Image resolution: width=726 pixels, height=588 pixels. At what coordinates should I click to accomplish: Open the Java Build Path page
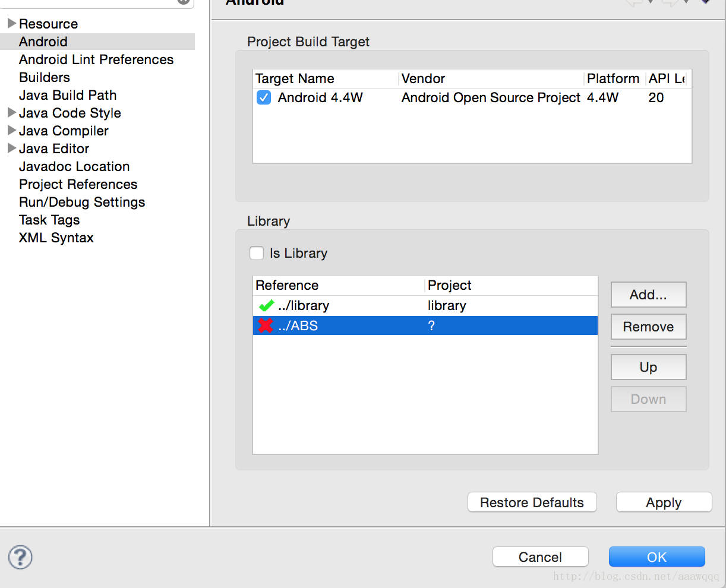click(68, 95)
